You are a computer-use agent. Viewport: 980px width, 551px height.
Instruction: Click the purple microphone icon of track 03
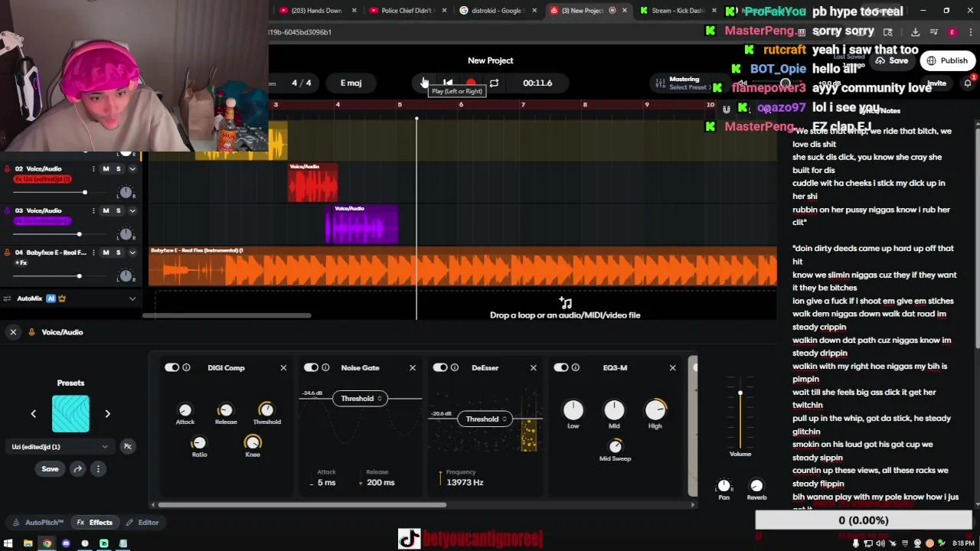point(8,210)
